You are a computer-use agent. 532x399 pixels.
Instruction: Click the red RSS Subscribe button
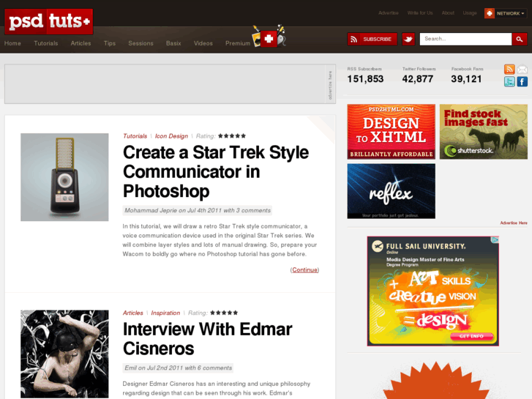pos(372,39)
